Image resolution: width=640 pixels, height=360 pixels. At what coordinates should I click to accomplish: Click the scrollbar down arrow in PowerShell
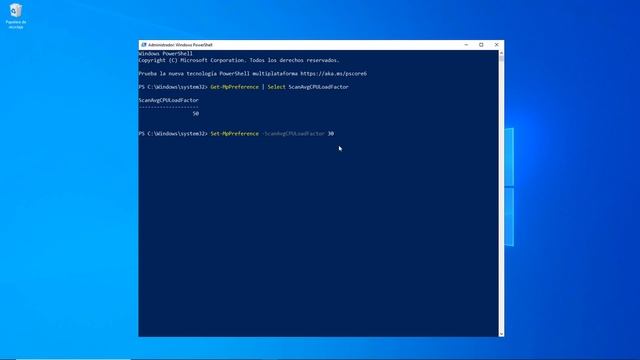coord(501,334)
